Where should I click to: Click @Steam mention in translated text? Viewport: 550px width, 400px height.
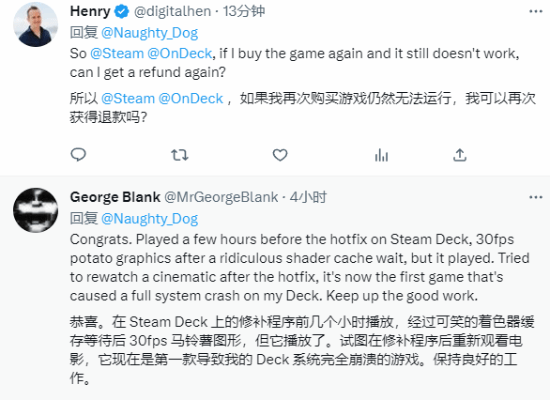point(128,99)
